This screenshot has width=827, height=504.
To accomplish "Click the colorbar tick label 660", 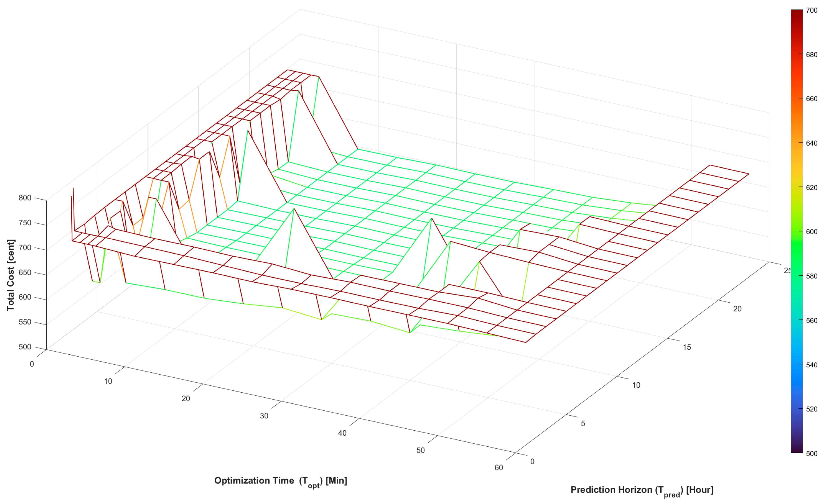I will point(811,99).
